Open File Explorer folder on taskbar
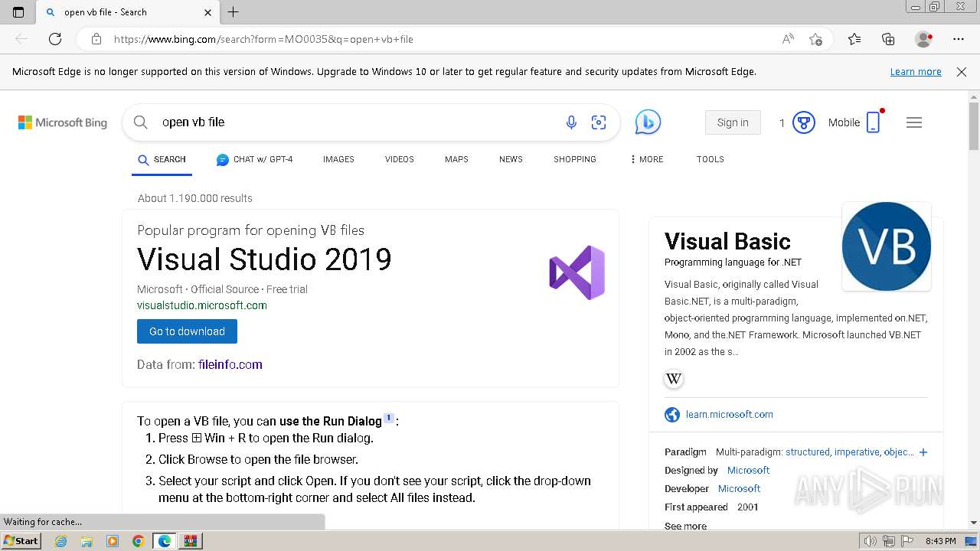 pos(87,541)
